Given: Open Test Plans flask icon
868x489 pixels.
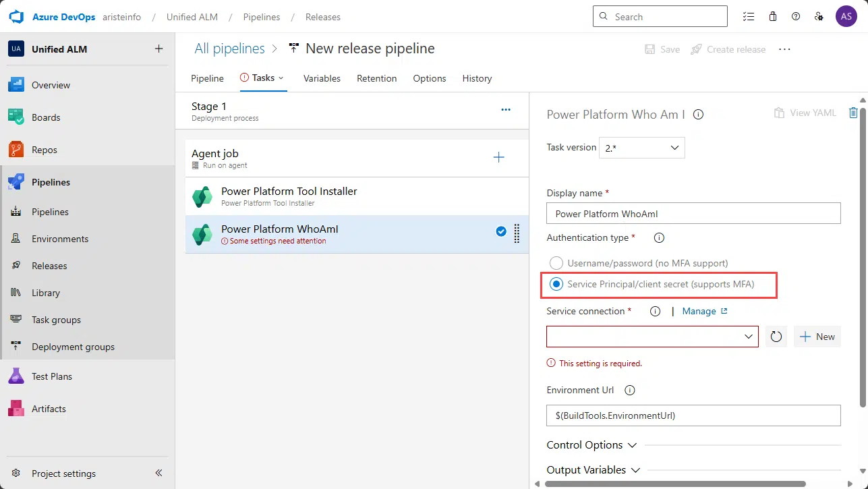Looking at the screenshot, I should [16, 376].
